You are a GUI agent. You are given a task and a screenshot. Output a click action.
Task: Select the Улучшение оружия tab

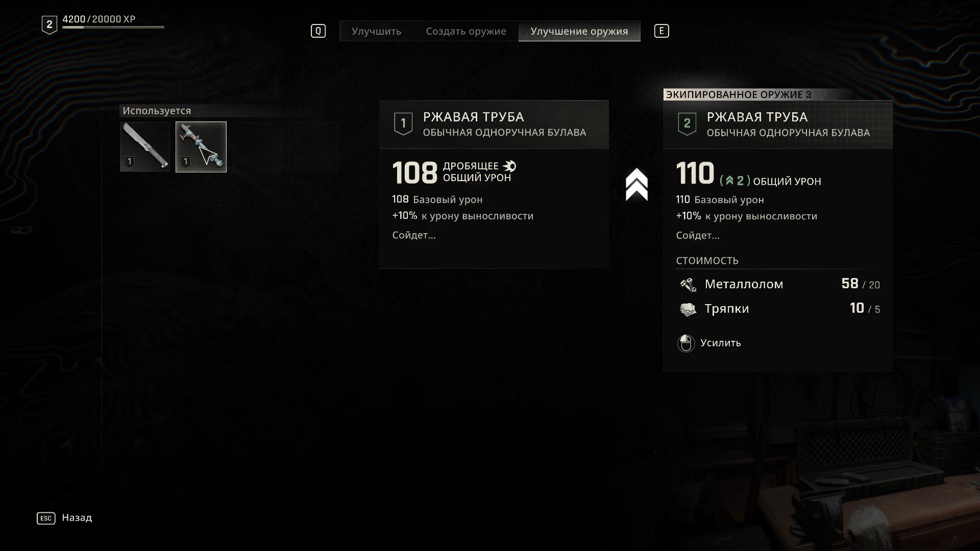point(579,31)
